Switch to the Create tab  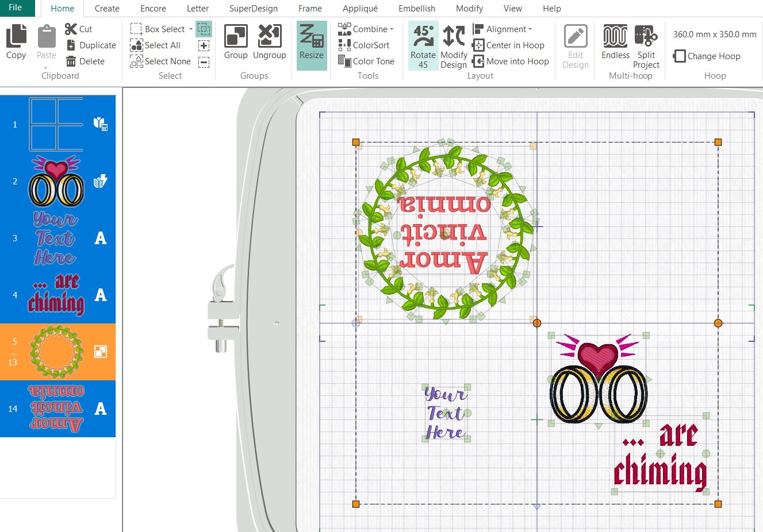(107, 8)
